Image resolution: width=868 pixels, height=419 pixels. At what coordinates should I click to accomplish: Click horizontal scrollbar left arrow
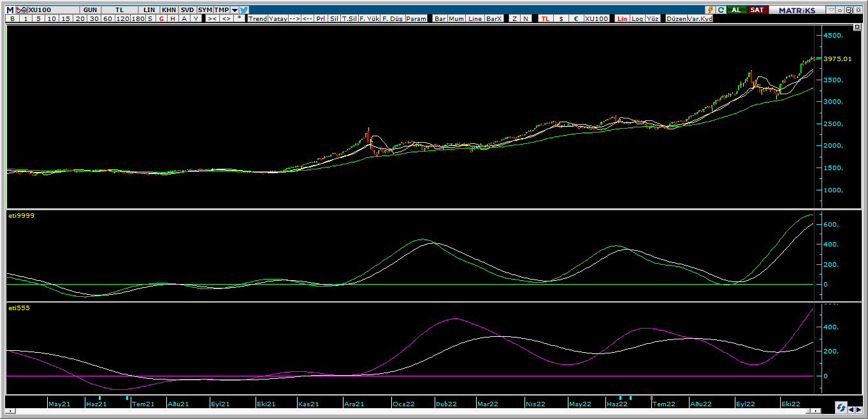click(x=9, y=411)
